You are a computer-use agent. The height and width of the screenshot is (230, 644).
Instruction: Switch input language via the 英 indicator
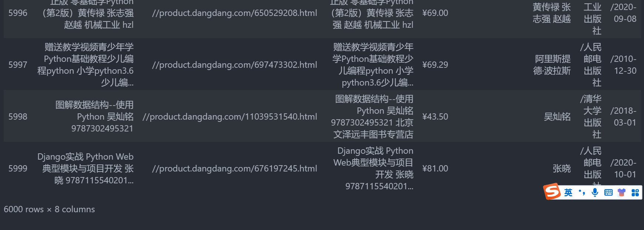click(x=569, y=192)
